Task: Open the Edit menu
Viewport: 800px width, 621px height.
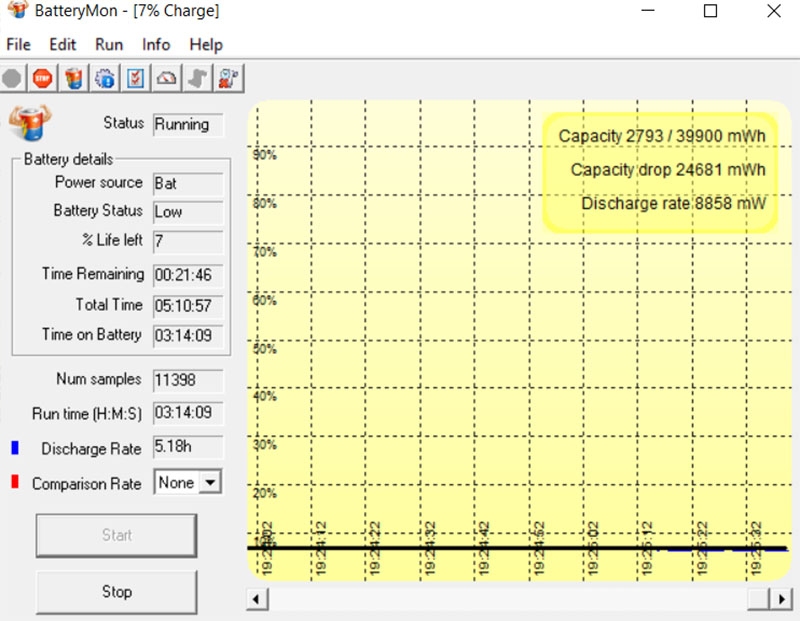Action: coord(62,45)
